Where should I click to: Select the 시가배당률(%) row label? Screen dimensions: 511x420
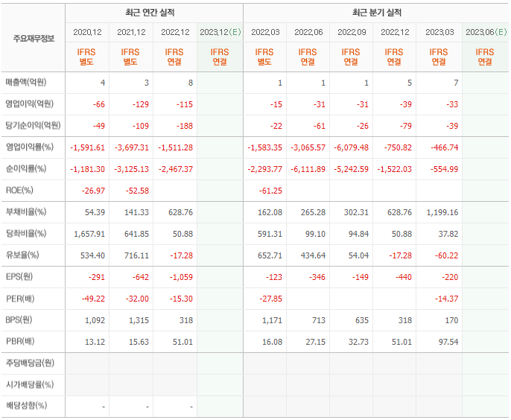tap(30, 385)
